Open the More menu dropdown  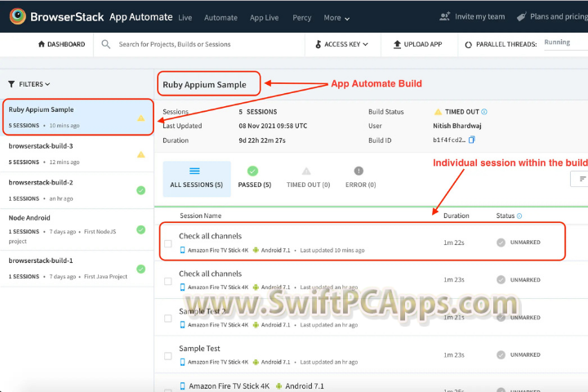(336, 18)
